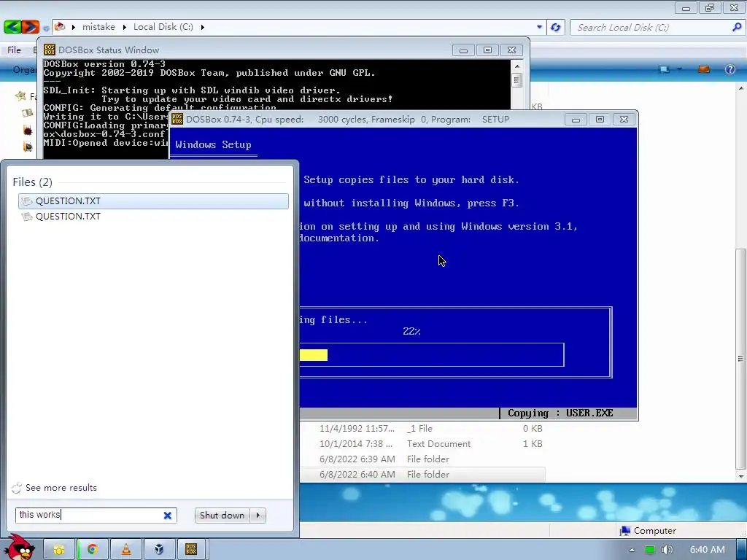Viewport: 747px width, 560px height.
Task: Expand the arrow after mistake in the address bar
Action: tap(124, 27)
